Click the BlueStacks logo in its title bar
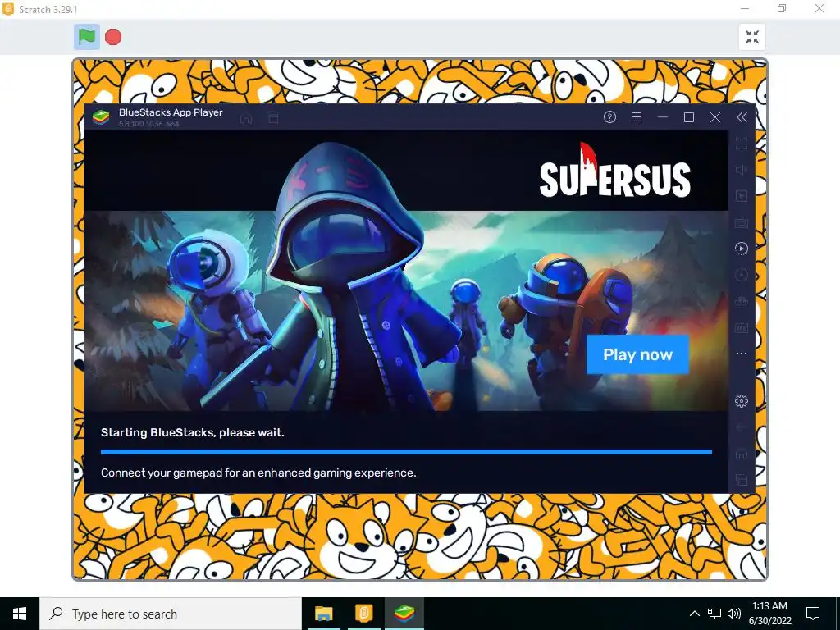Image resolution: width=840 pixels, height=630 pixels. coord(101,116)
